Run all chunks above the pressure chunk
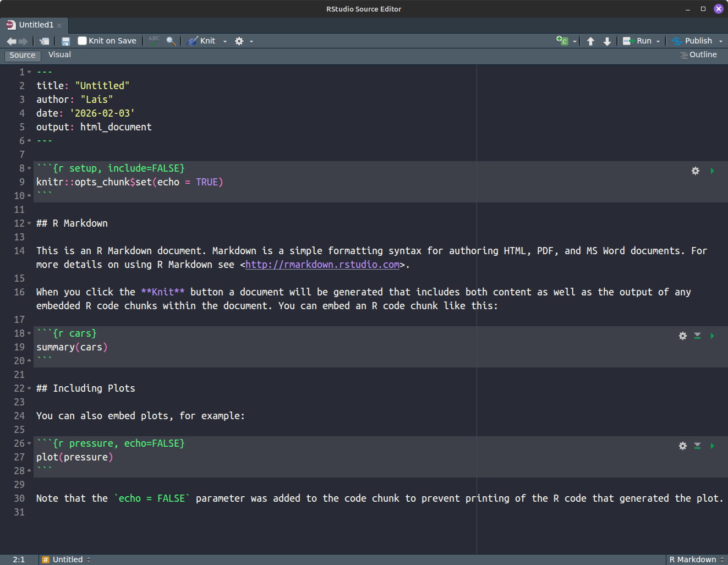This screenshot has width=728, height=565. tap(697, 446)
